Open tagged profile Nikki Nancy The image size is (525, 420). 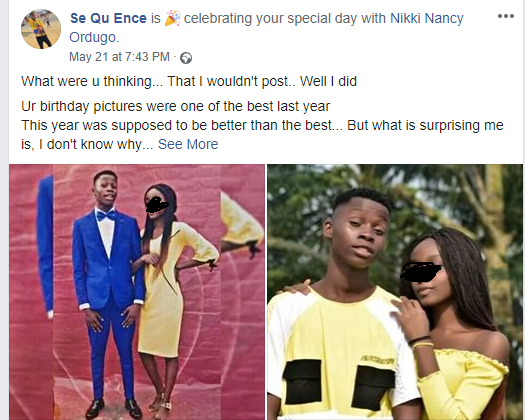[427, 18]
